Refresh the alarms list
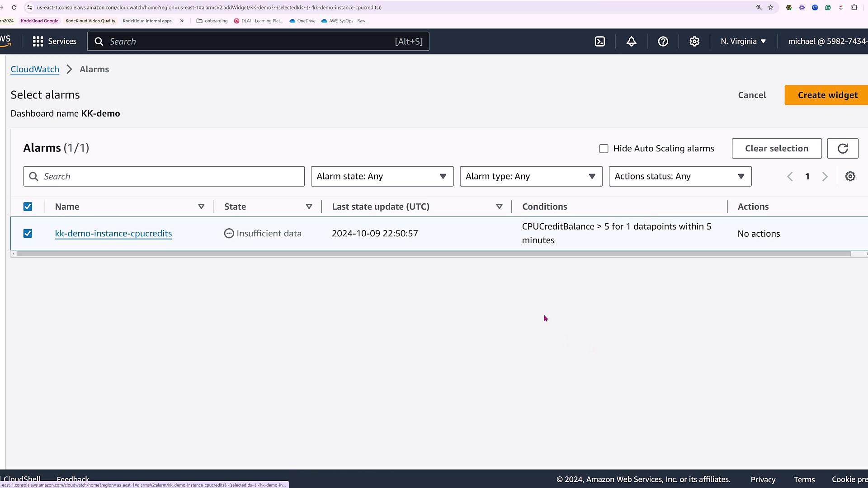This screenshot has width=868, height=488. coord(842,149)
